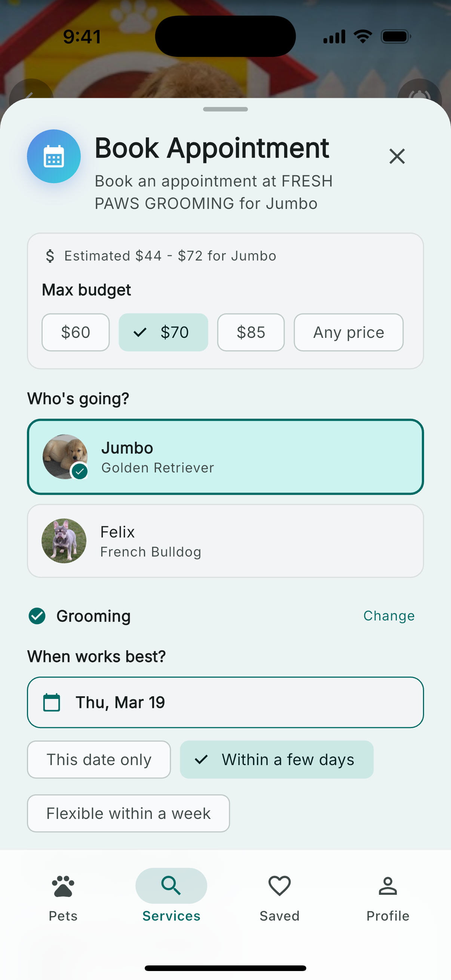Tap the calendar icon in date field
The image size is (451, 980).
coord(52,702)
